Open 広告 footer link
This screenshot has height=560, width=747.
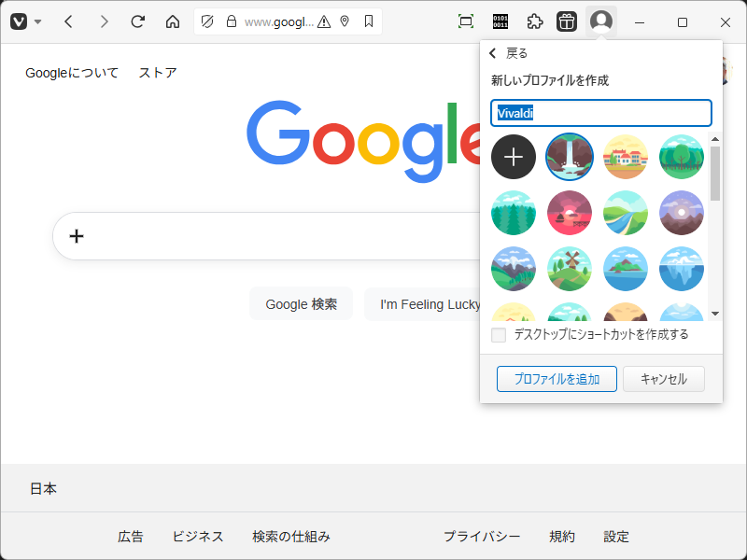click(x=131, y=537)
